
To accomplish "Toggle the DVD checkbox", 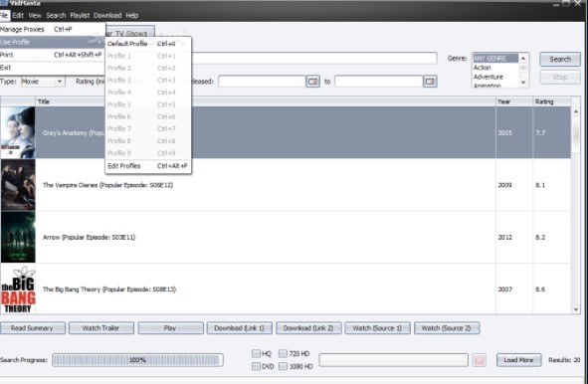I will 256,366.
